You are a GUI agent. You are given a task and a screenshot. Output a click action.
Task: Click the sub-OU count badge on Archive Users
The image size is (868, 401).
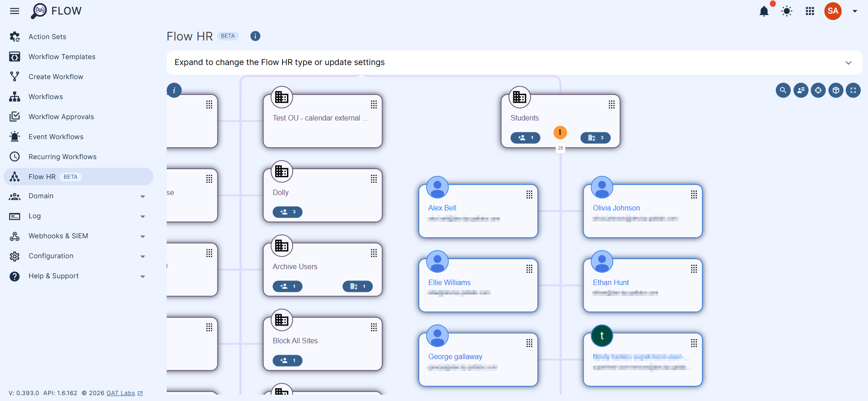[x=357, y=286]
